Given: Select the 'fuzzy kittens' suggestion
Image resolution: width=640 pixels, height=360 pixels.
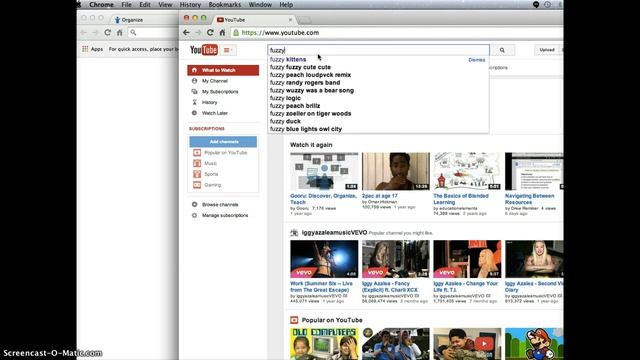Looking at the screenshot, I should click(x=378, y=60).
